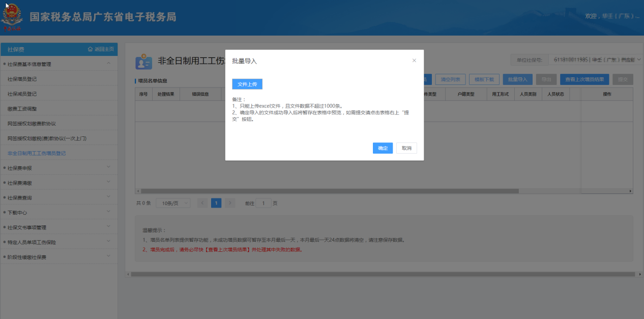
Task: Open 缴费工资调整 menu item
Action: pyautogui.click(x=22, y=109)
